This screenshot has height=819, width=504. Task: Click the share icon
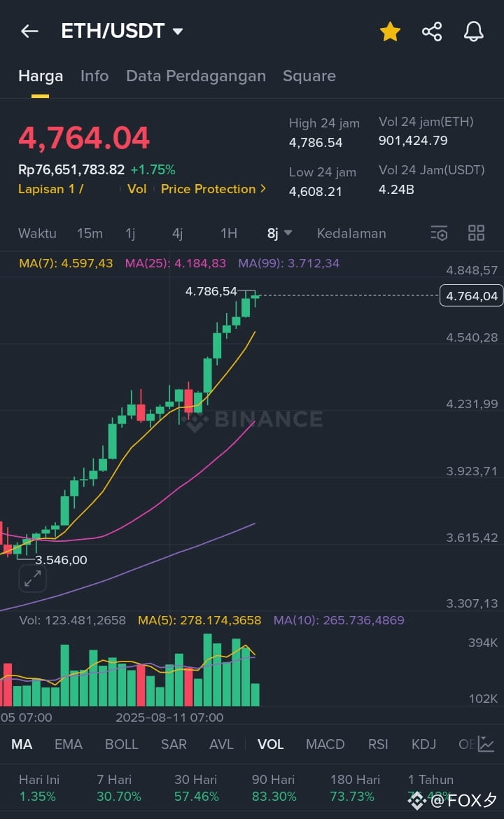pos(432,31)
